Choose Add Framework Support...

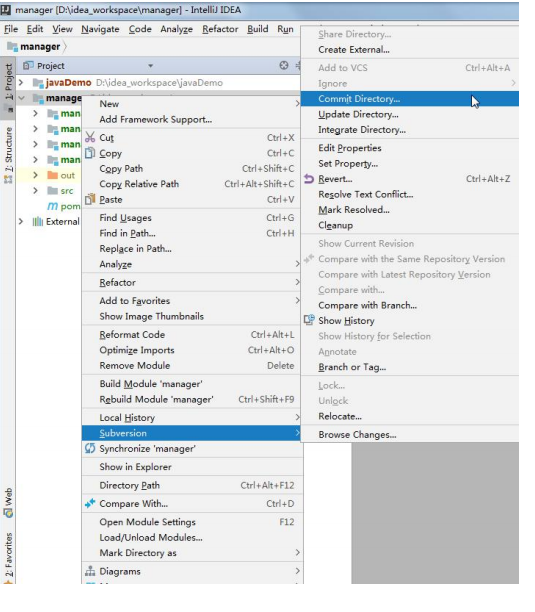coord(192,119)
